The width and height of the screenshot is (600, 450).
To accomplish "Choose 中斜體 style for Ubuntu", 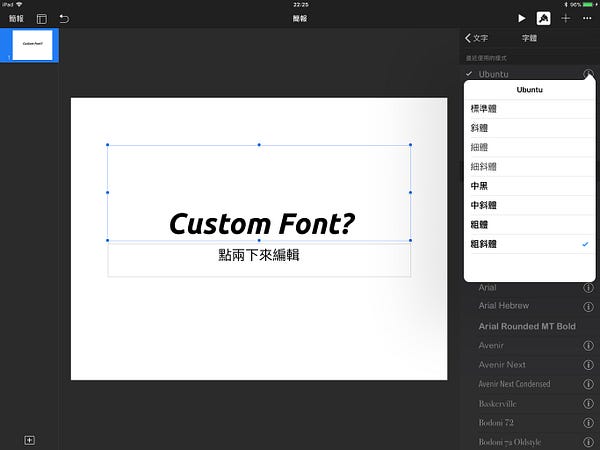I will [530, 205].
